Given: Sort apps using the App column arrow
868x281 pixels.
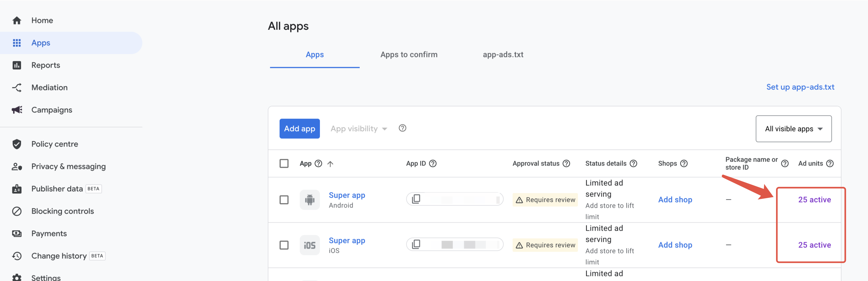Looking at the screenshot, I should point(330,164).
